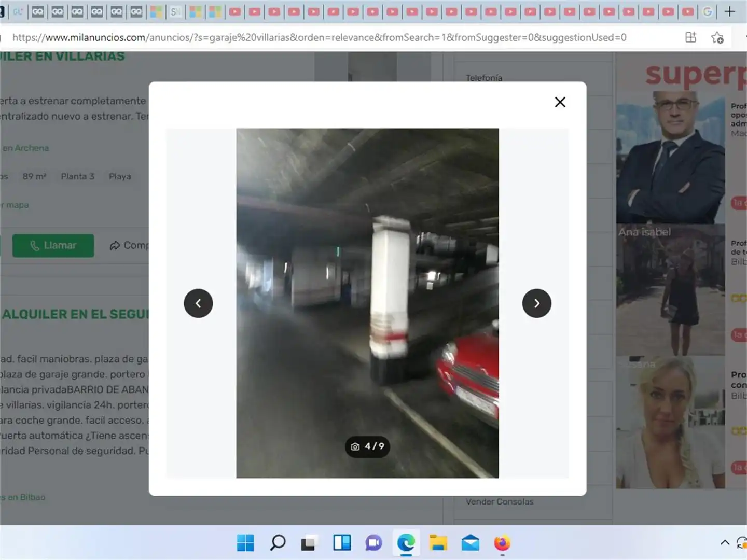Add this page to favorites
Screen dimensions: 747x560
tap(717, 37)
